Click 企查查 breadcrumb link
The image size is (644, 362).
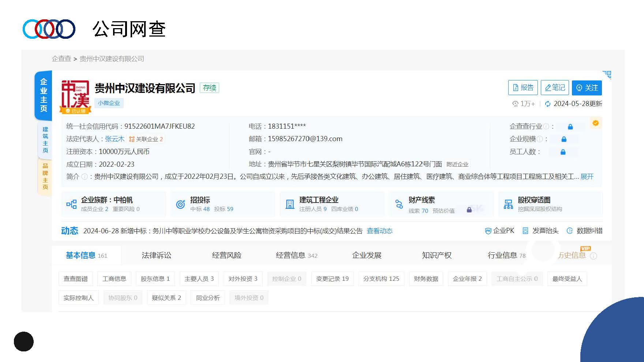(61, 59)
